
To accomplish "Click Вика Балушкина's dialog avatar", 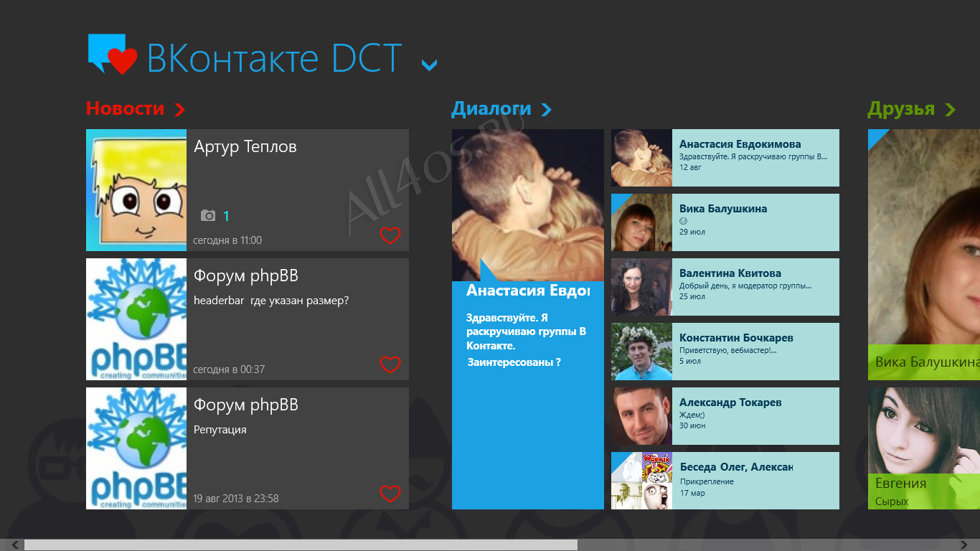I will point(641,222).
